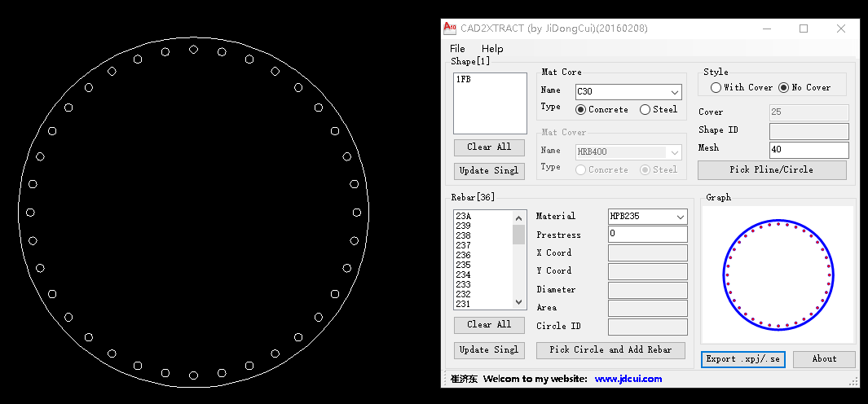
Task: Choose the No Cover style option
Action: pyautogui.click(x=804, y=87)
